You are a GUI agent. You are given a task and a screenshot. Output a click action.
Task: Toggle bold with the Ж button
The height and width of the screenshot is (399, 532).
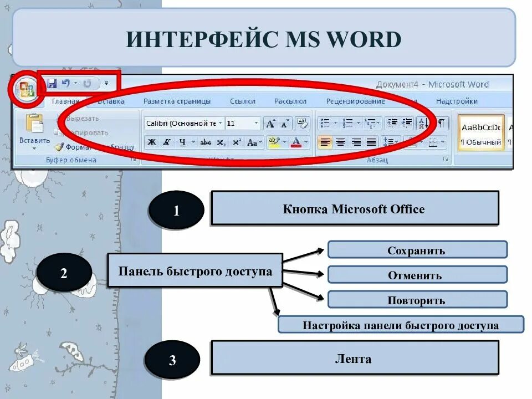tap(152, 142)
